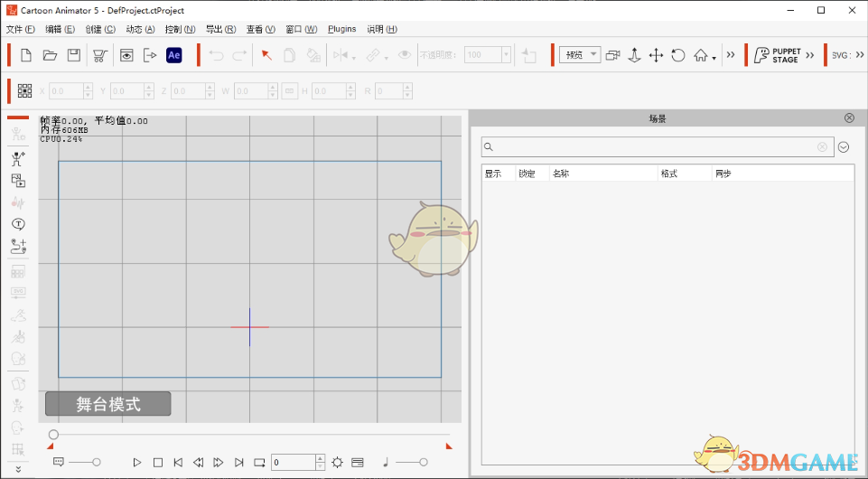
Task: Open the 导出 menu
Action: point(221,29)
